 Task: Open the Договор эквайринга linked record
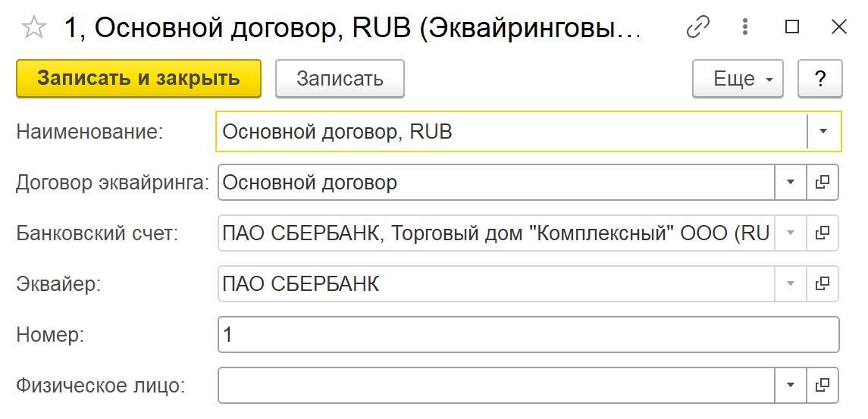822,183
